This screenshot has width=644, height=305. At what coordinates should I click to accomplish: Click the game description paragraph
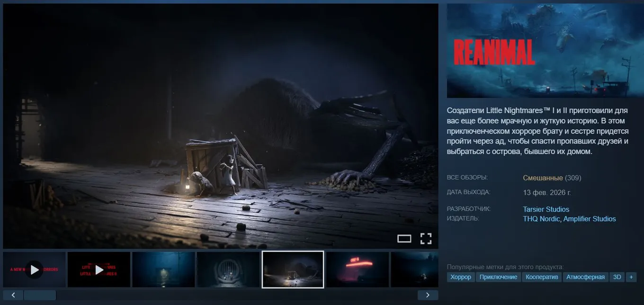pos(538,131)
